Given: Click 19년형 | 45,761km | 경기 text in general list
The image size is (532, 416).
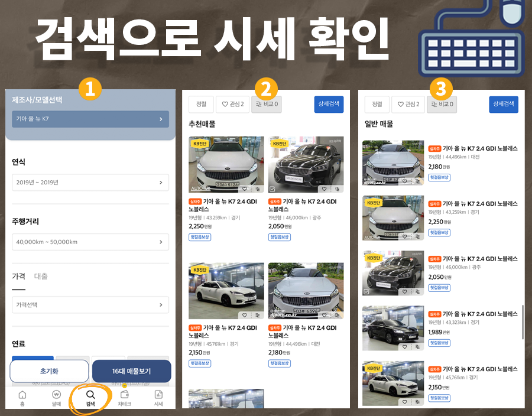Looking at the screenshot, I should (x=453, y=378).
